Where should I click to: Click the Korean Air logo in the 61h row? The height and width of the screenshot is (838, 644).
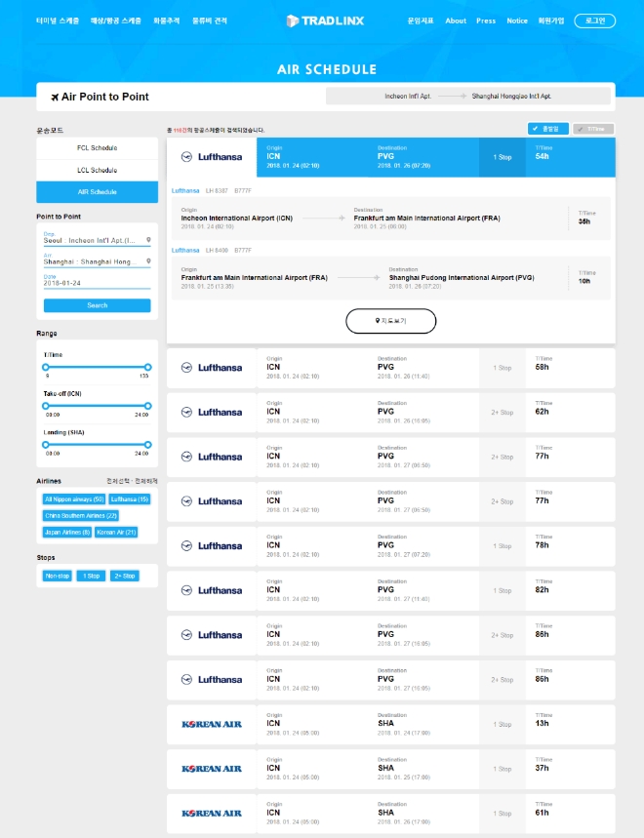212,814
